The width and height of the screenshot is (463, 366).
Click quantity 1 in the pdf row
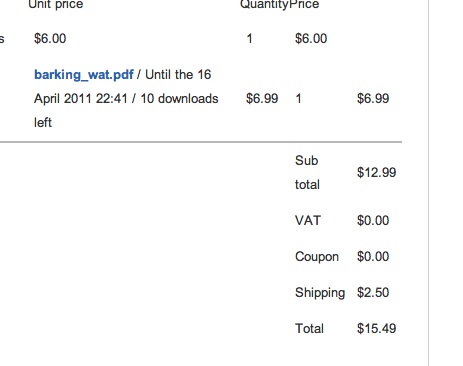298,99
